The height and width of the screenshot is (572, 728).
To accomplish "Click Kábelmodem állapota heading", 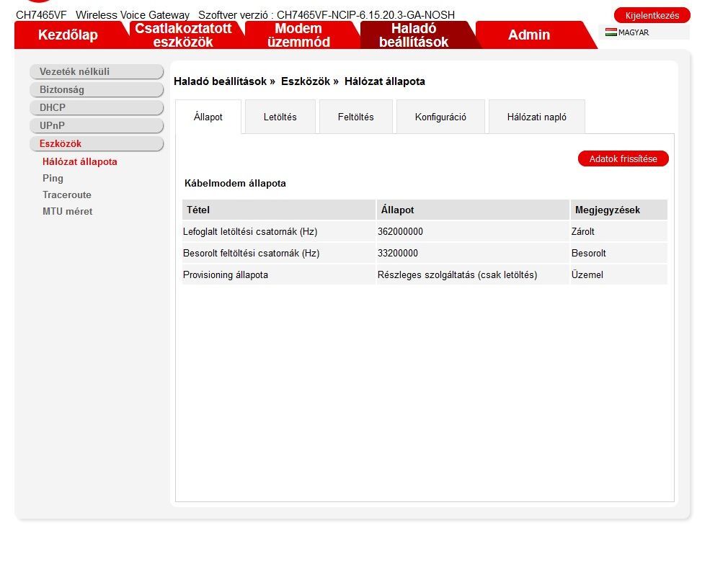I will click(235, 183).
